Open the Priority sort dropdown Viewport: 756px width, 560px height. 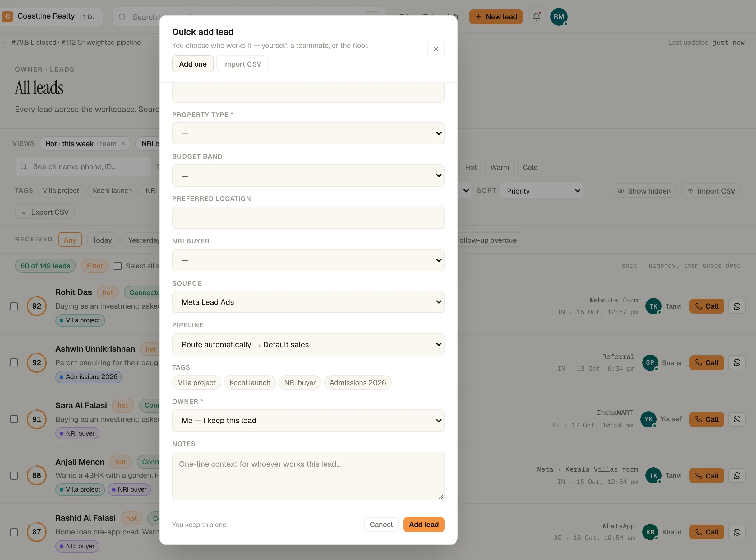[541, 191]
